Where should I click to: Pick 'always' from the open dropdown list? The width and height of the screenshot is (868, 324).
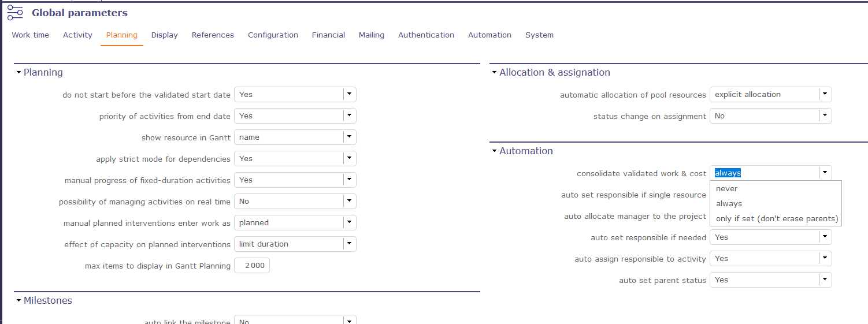(729, 204)
